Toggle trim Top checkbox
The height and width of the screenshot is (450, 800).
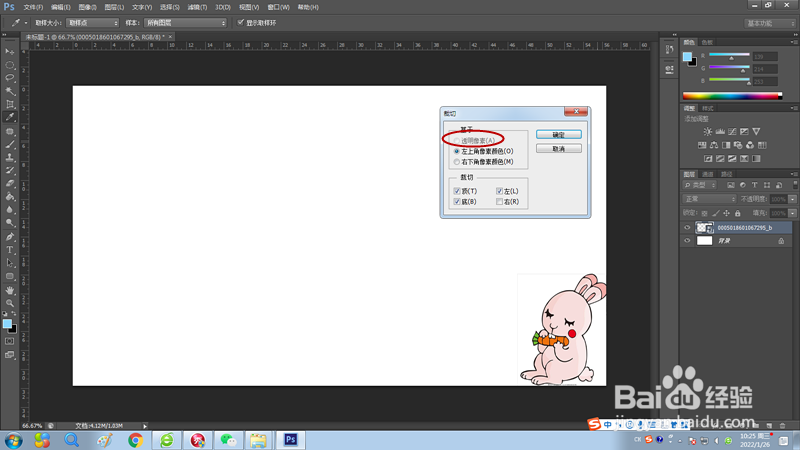[x=457, y=191]
